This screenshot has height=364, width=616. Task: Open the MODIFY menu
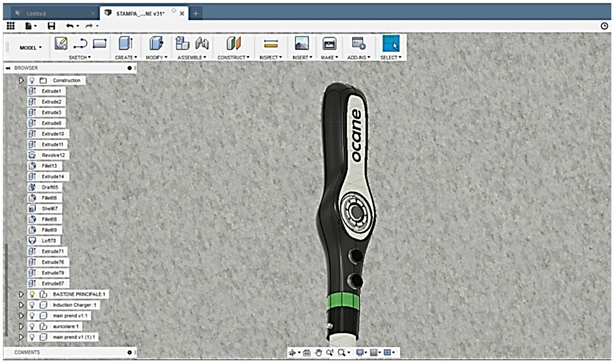[x=156, y=57]
